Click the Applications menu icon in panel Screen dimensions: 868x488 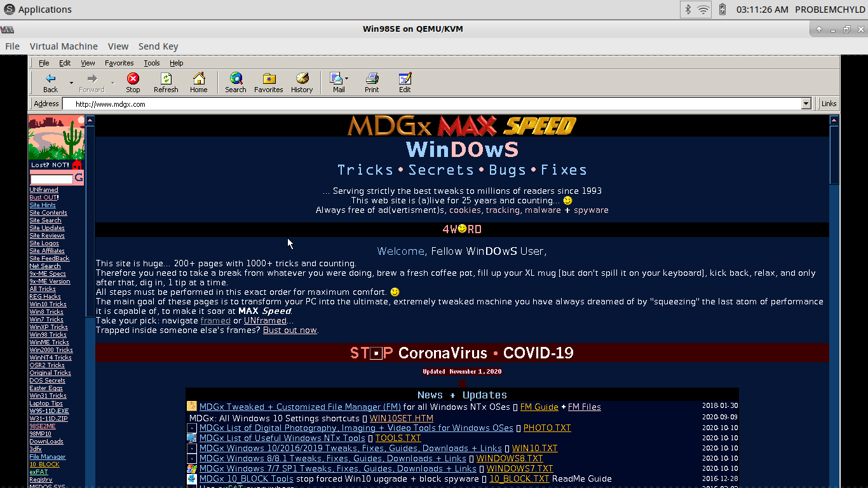tap(10, 10)
